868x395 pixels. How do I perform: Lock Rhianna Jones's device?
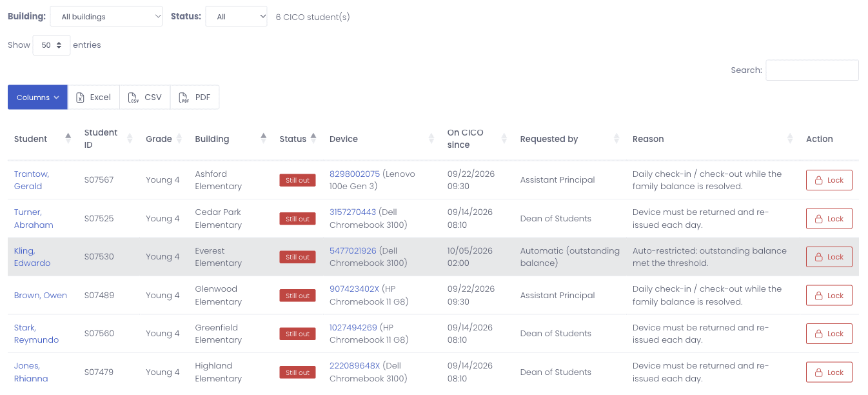click(x=829, y=372)
